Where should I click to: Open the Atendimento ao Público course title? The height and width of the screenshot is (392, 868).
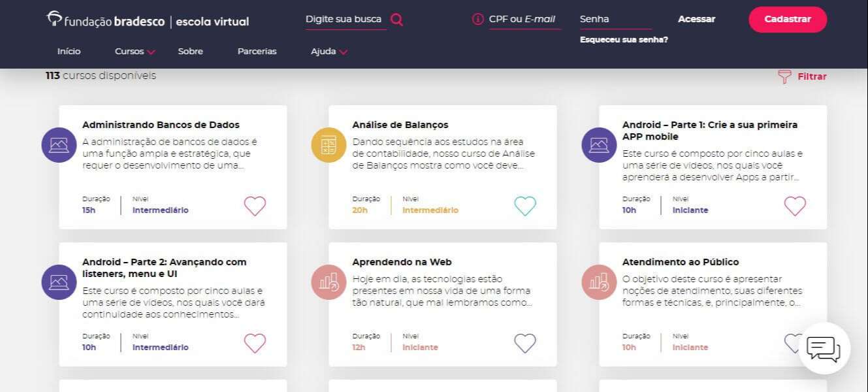pyautogui.click(x=681, y=262)
